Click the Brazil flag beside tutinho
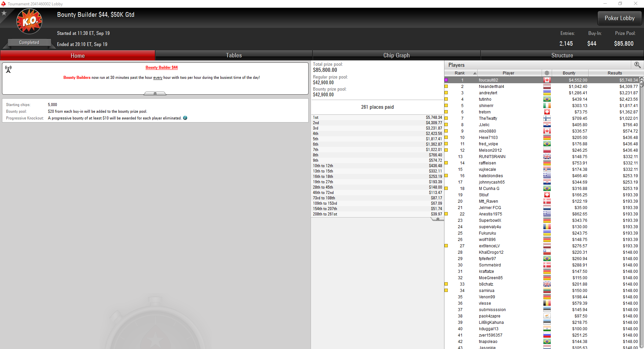The height and width of the screenshot is (349, 644). pos(547,99)
